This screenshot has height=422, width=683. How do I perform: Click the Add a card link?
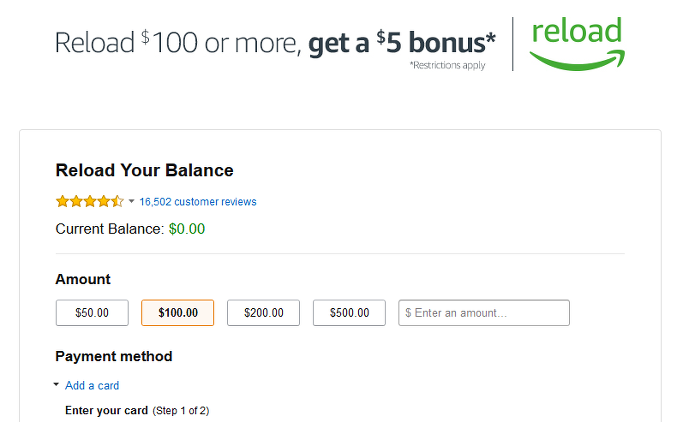point(92,385)
